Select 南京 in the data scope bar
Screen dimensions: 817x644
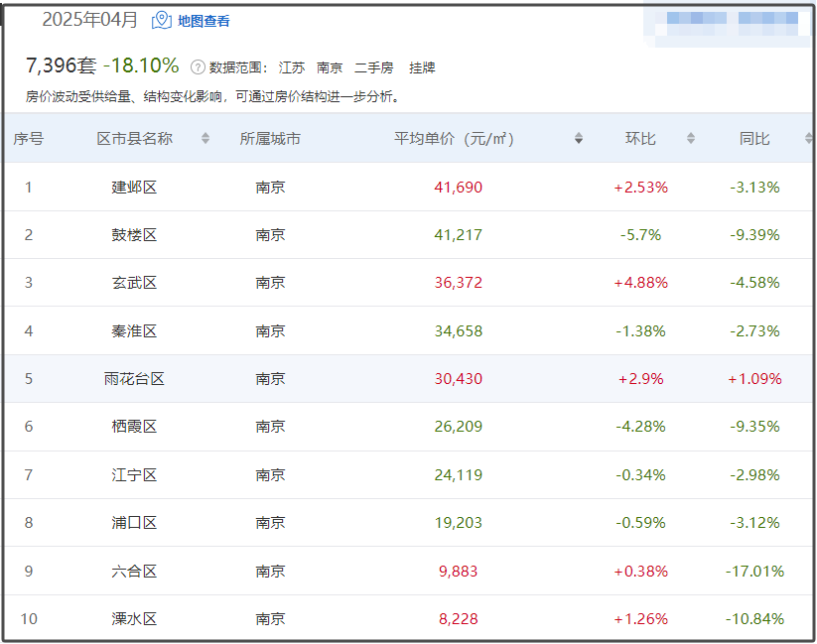(x=329, y=68)
